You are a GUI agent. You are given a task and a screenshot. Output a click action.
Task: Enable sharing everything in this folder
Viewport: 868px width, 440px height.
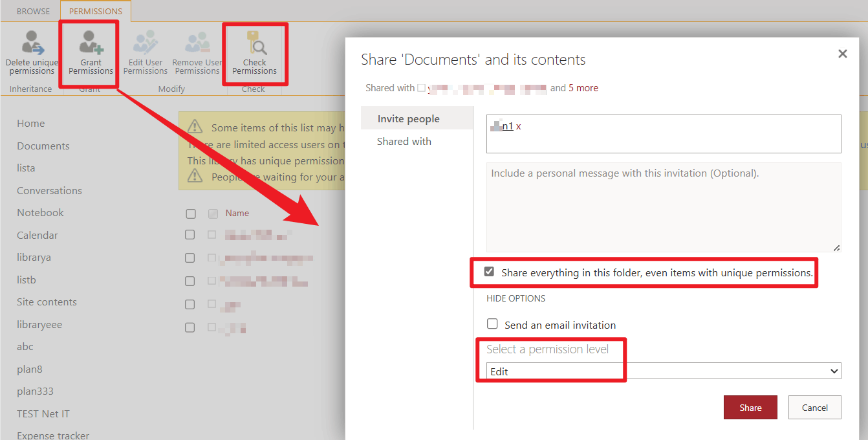click(x=490, y=272)
